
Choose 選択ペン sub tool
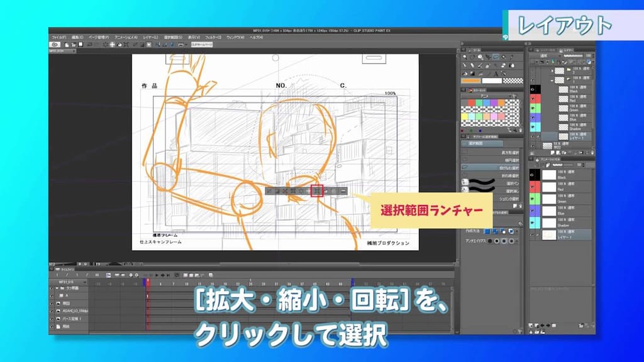[491, 184]
